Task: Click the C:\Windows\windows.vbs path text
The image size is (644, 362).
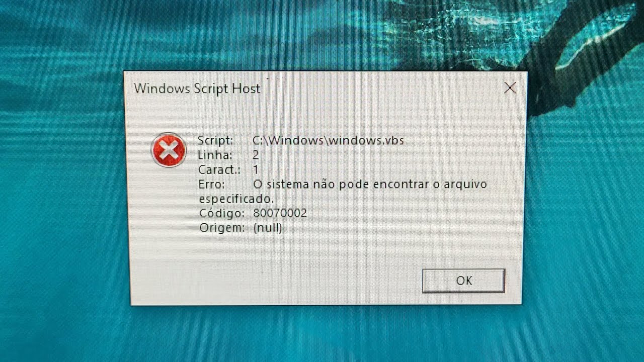Action: [x=328, y=140]
